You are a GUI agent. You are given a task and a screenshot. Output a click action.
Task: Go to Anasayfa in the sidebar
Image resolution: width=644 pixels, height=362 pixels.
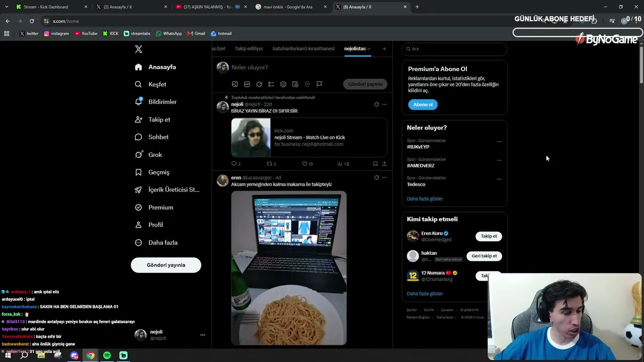155,67
